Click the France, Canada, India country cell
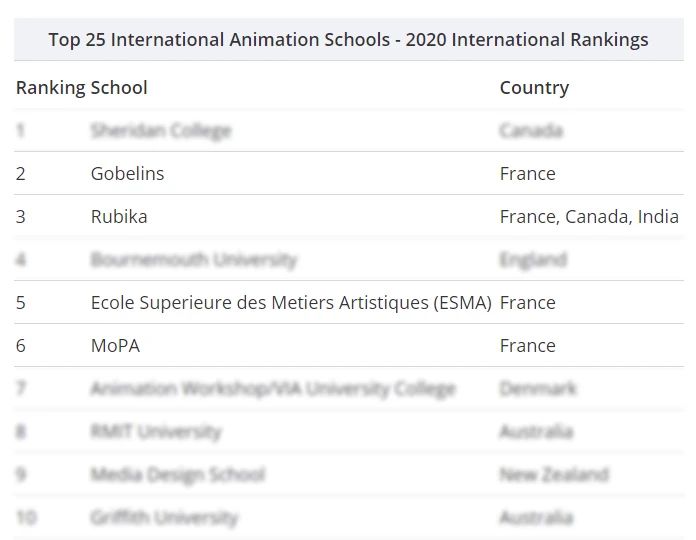The width and height of the screenshot is (696, 540). coord(589,217)
